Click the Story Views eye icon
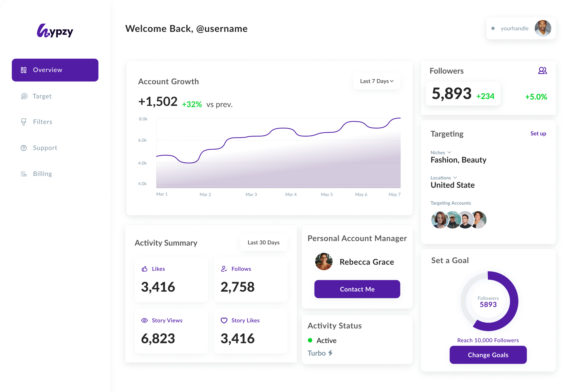This screenshot has height=392, width=567. (x=144, y=320)
